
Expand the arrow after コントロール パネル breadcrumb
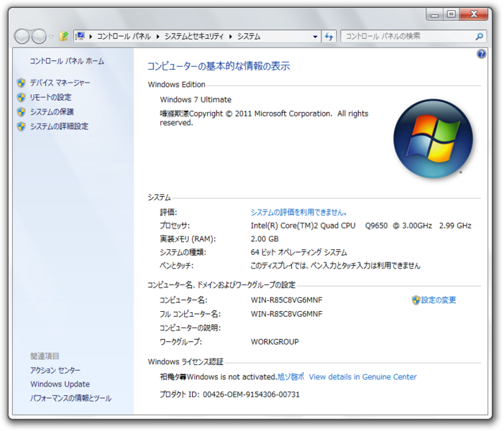(x=158, y=37)
